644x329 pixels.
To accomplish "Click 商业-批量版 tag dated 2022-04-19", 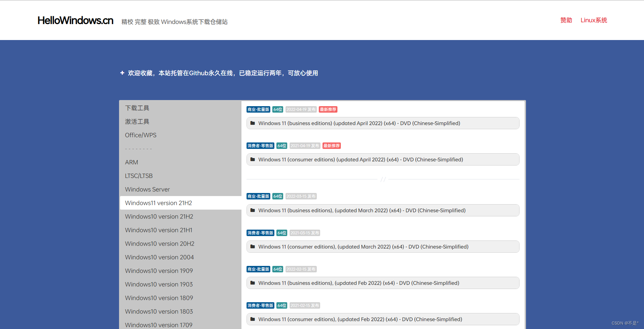I will coord(258,110).
